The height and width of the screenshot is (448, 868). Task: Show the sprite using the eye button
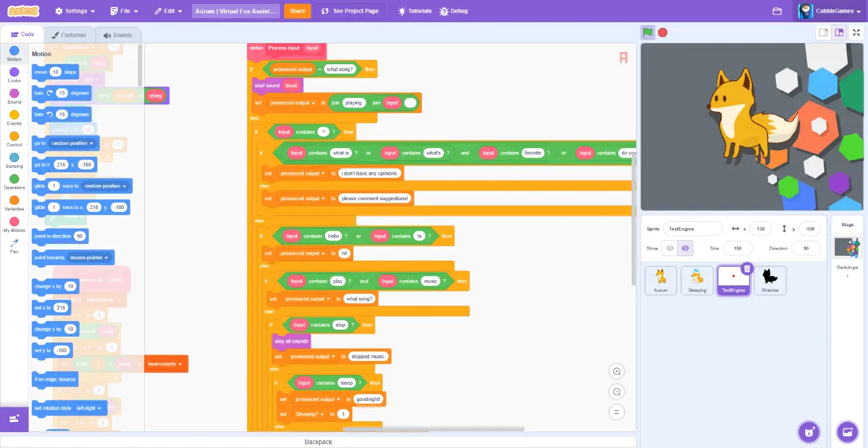(670, 248)
